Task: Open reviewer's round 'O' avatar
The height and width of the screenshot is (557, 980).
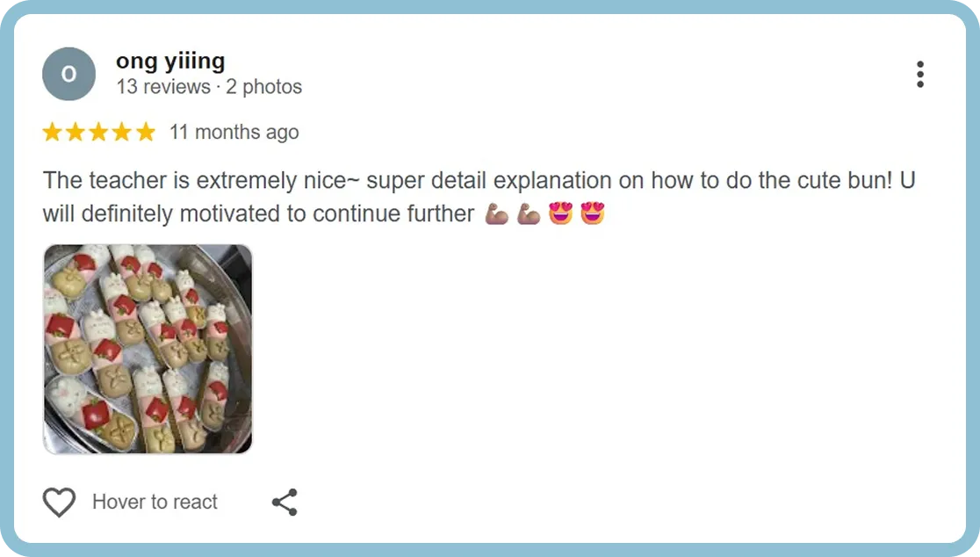Action: 68,74
